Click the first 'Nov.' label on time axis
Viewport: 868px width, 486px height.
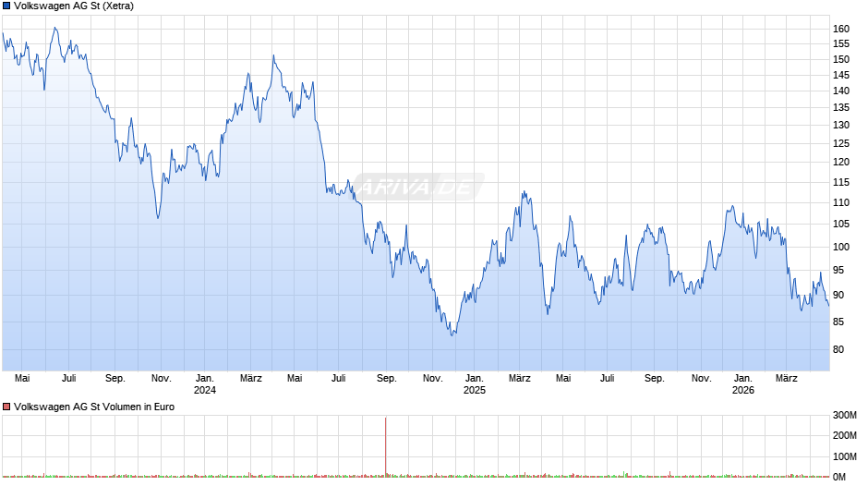pos(161,379)
